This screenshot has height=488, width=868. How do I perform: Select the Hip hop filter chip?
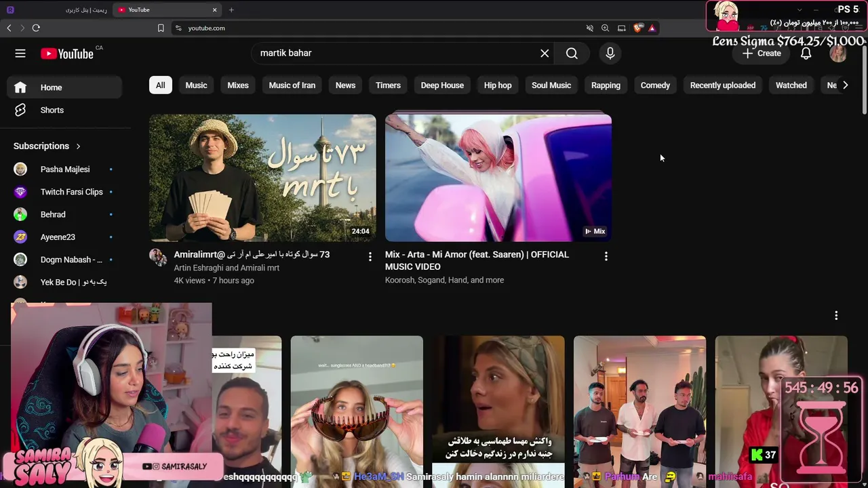click(498, 85)
